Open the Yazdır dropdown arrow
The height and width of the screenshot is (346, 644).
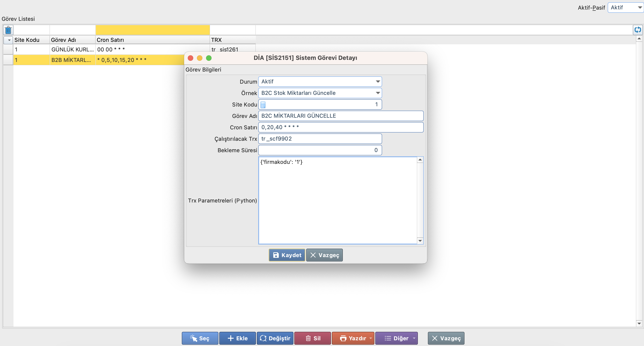(x=370, y=338)
